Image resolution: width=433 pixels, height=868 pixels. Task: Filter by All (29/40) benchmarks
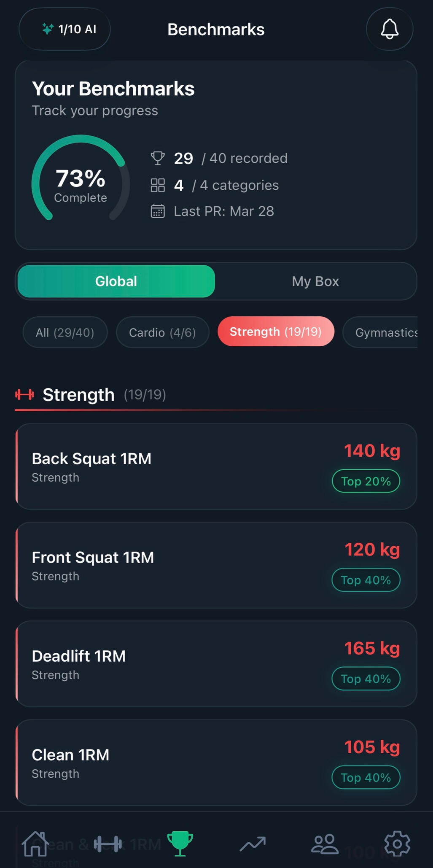[65, 332]
